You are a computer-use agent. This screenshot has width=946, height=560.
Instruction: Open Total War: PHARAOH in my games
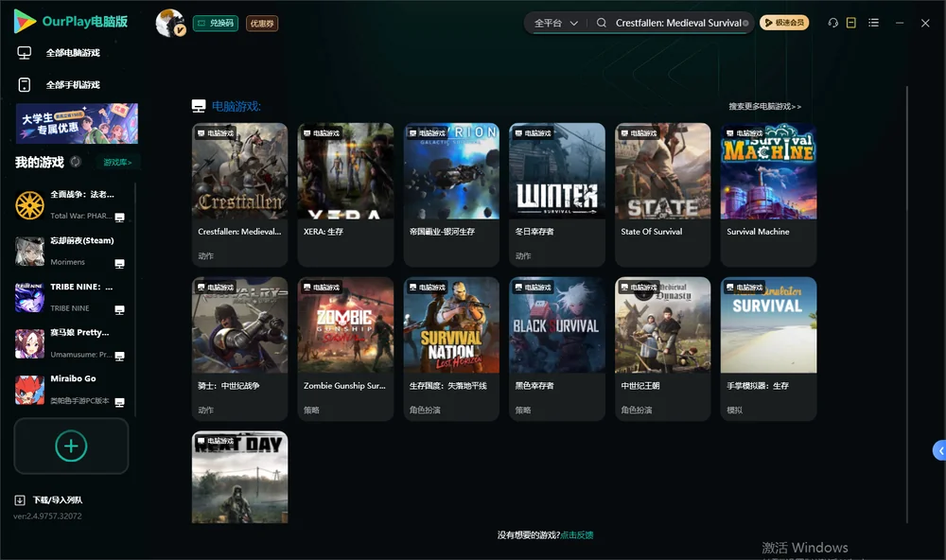(x=71, y=205)
